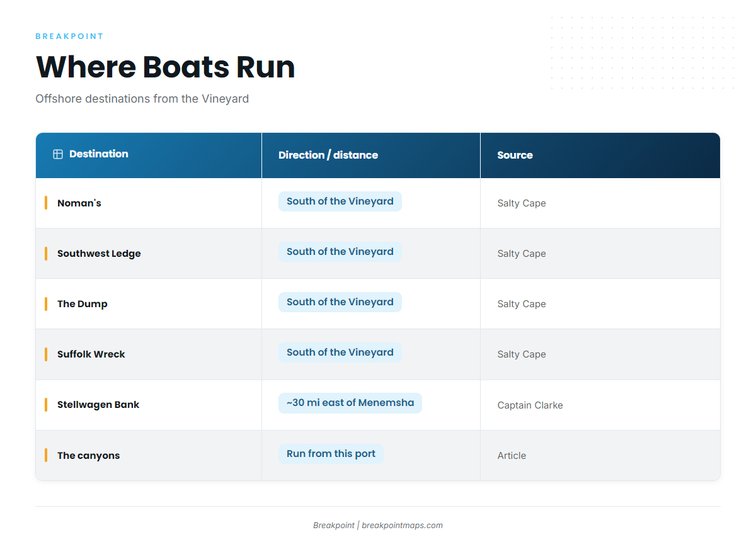Click South of the Vineyard tag in Suffolk Wreck row
Viewport: 756px width, 547px height.
(x=340, y=352)
